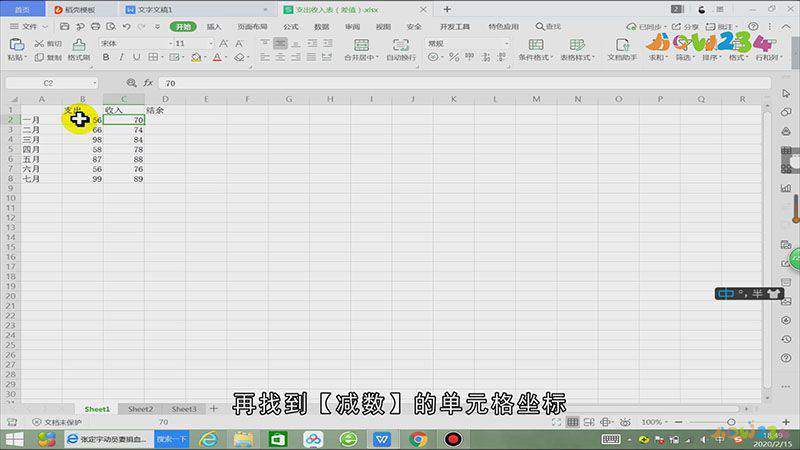The image size is (800, 450).
Task: Click the fx insert function icon
Action: (148, 83)
